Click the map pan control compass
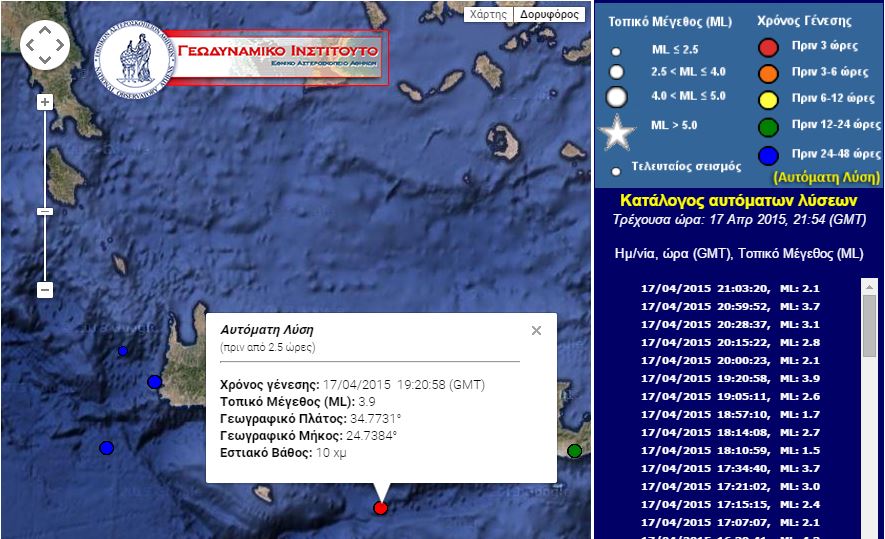The width and height of the screenshot is (885, 539). (45, 45)
